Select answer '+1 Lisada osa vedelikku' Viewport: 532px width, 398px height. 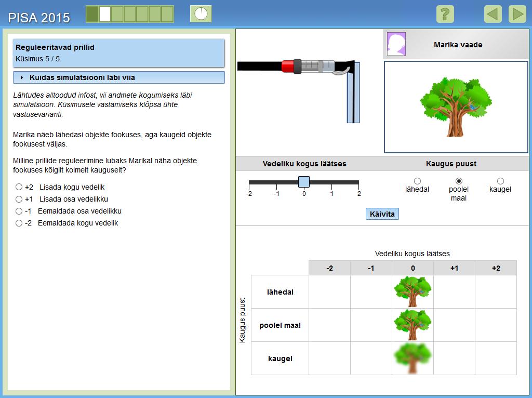pos(19,199)
